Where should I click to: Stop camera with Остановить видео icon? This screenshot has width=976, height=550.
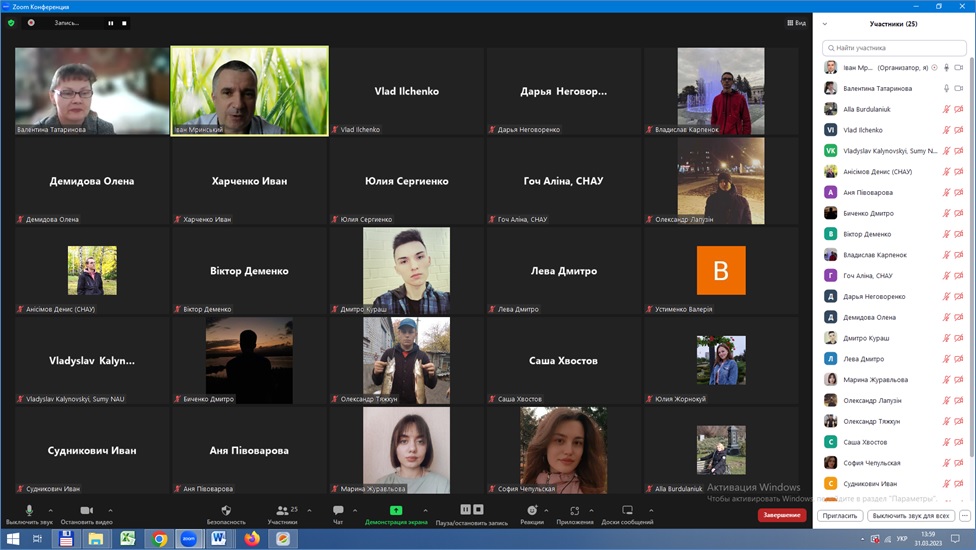point(87,510)
